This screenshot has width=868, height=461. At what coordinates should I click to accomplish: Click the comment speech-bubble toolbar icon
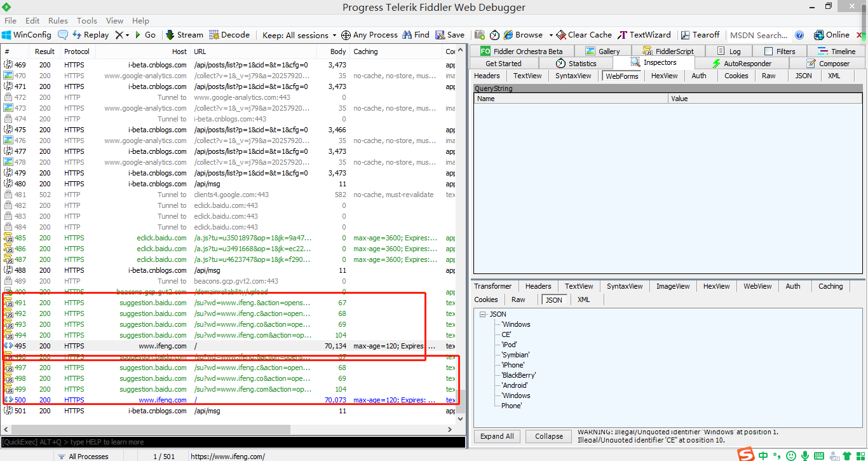point(63,35)
